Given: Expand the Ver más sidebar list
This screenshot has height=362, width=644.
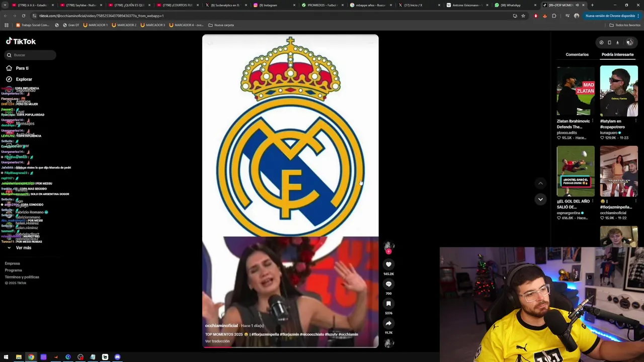Looking at the screenshot, I should pyautogui.click(x=19, y=248).
